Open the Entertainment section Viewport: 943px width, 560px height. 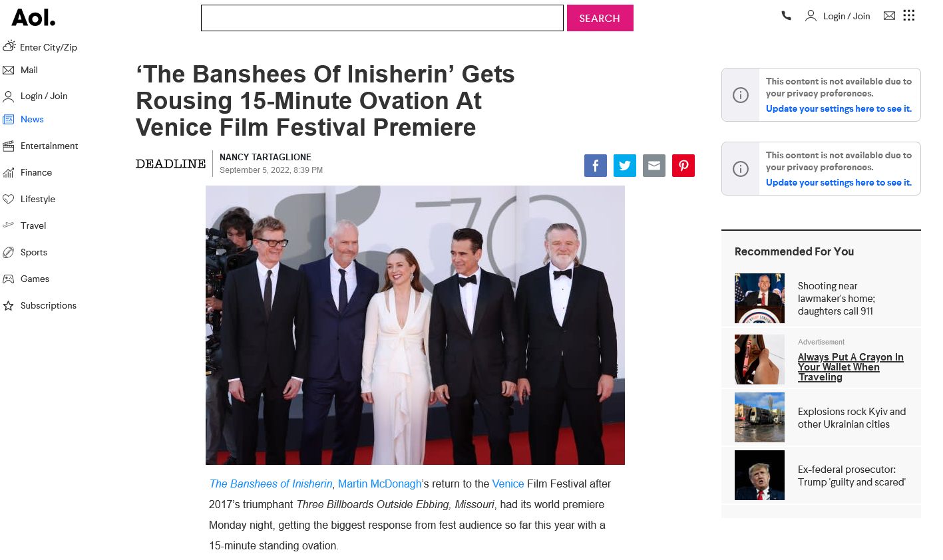pyautogui.click(x=49, y=146)
